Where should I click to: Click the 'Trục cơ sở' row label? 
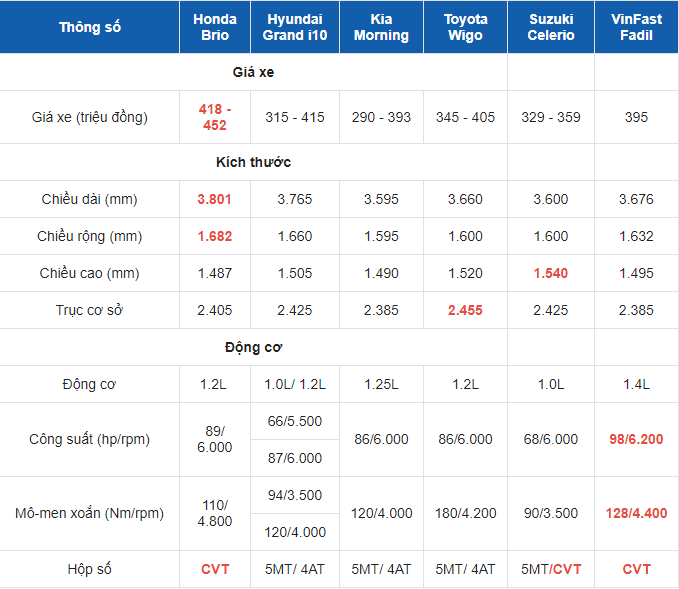(x=90, y=310)
